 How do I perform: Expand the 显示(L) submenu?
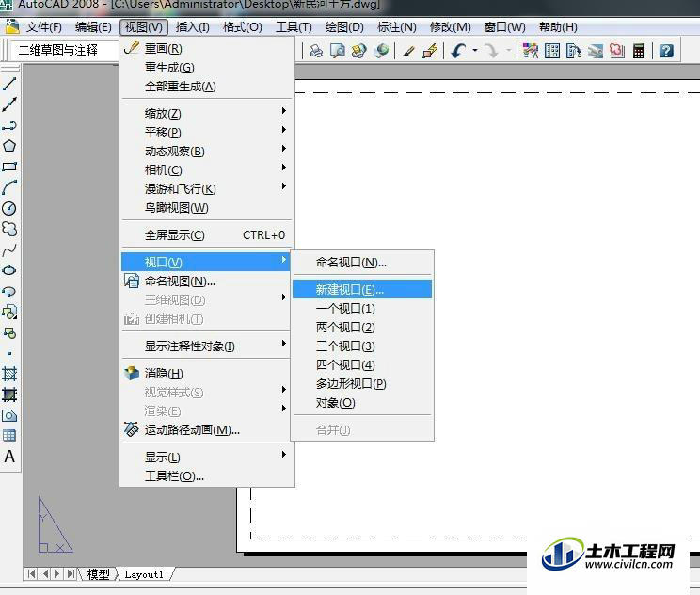pos(207,457)
